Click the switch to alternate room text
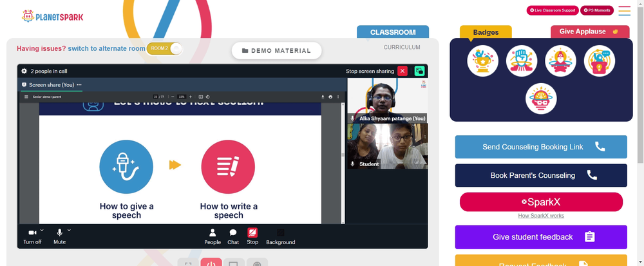The image size is (644, 266). [106, 48]
